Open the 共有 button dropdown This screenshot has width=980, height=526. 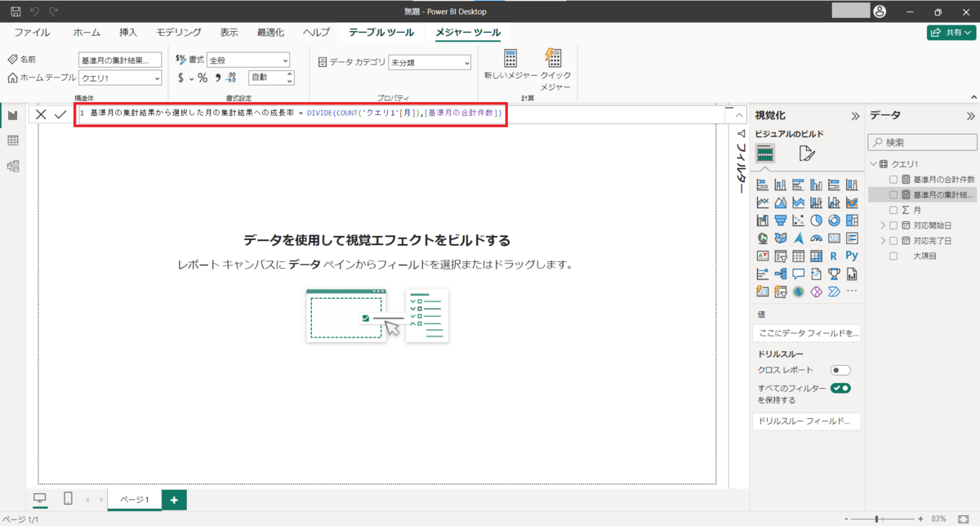pos(951,33)
